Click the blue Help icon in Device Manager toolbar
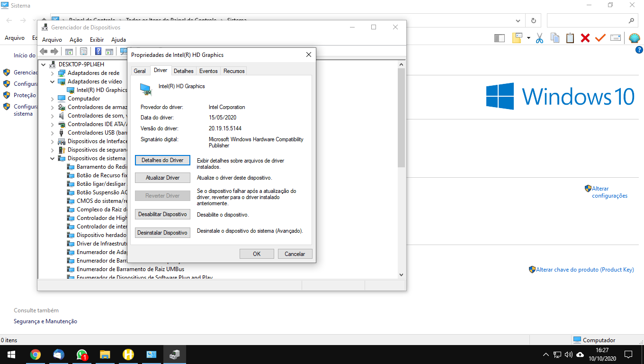 [x=98, y=51]
